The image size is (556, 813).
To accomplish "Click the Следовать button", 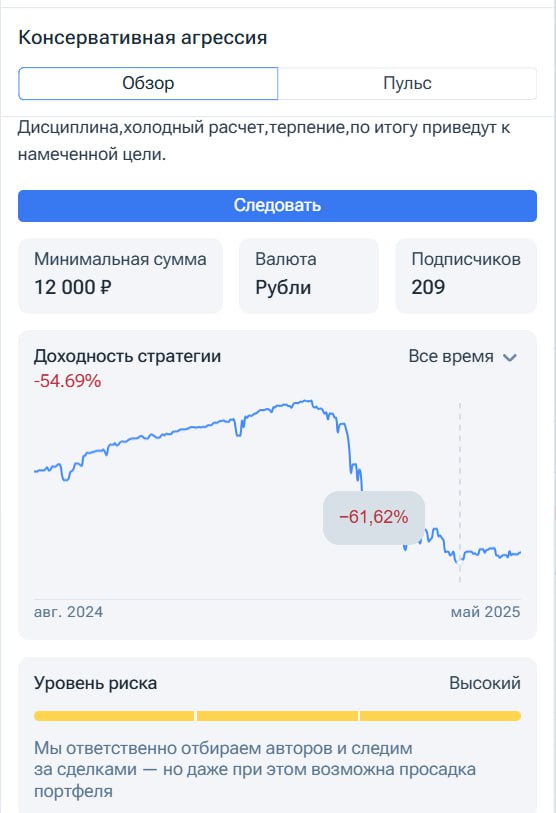I will pos(277,206).
